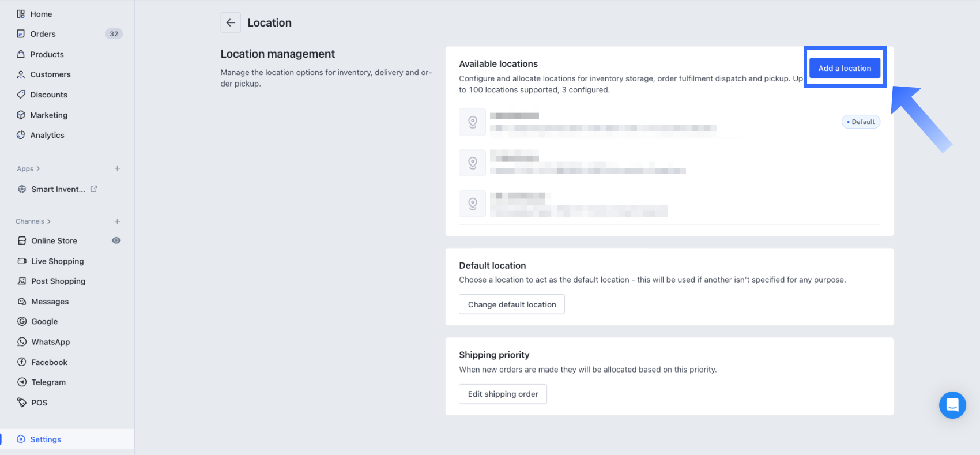Image resolution: width=980 pixels, height=455 pixels.
Task: Click the third location pin icon
Action: pos(472,204)
